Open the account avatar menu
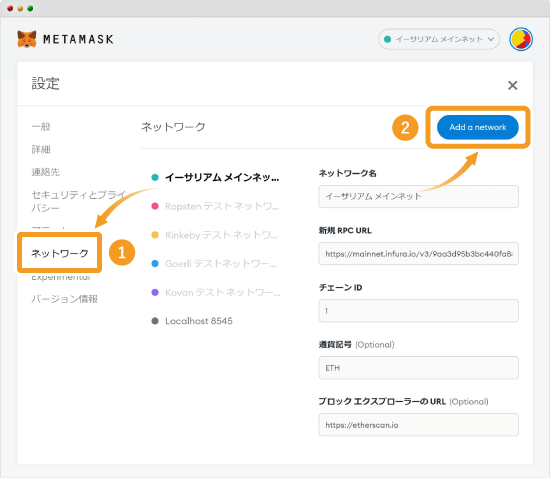 521,39
